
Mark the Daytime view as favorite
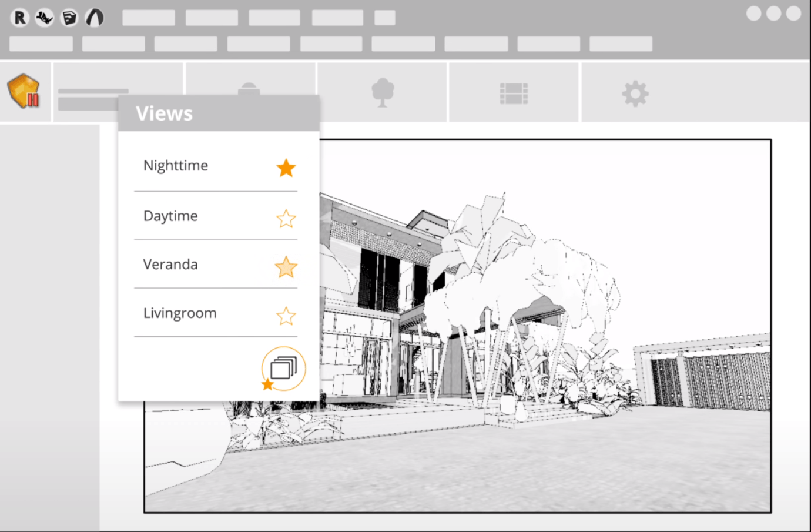click(x=286, y=219)
